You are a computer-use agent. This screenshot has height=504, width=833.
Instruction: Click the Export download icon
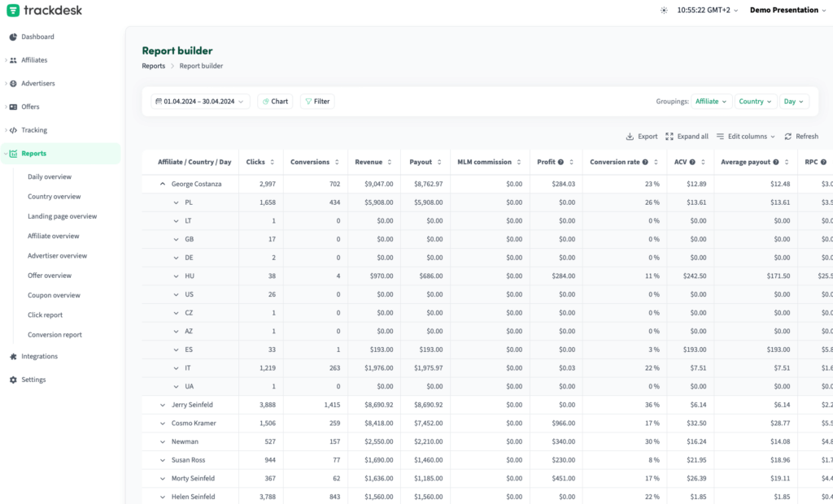(630, 137)
